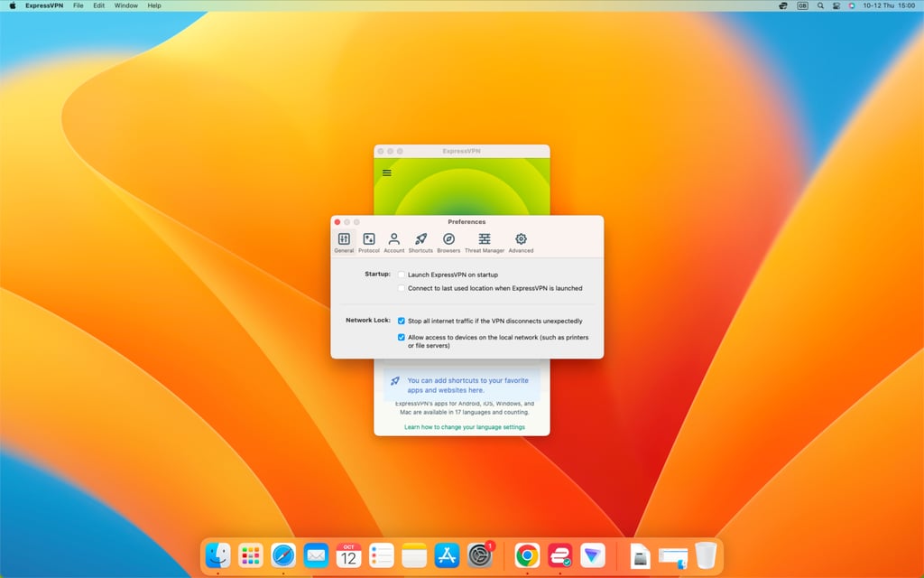Open Spotlight search in menu bar
The height and width of the screenshot is (578, 924).
click(x=820, y=5)
